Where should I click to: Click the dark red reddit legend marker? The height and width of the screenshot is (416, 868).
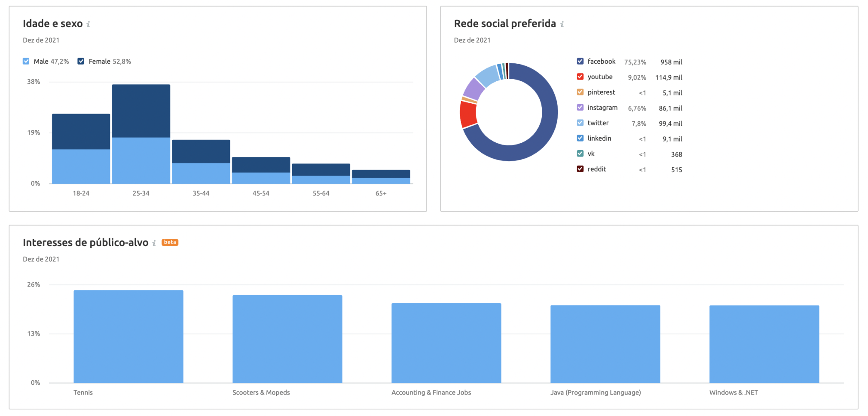point(579,169)
